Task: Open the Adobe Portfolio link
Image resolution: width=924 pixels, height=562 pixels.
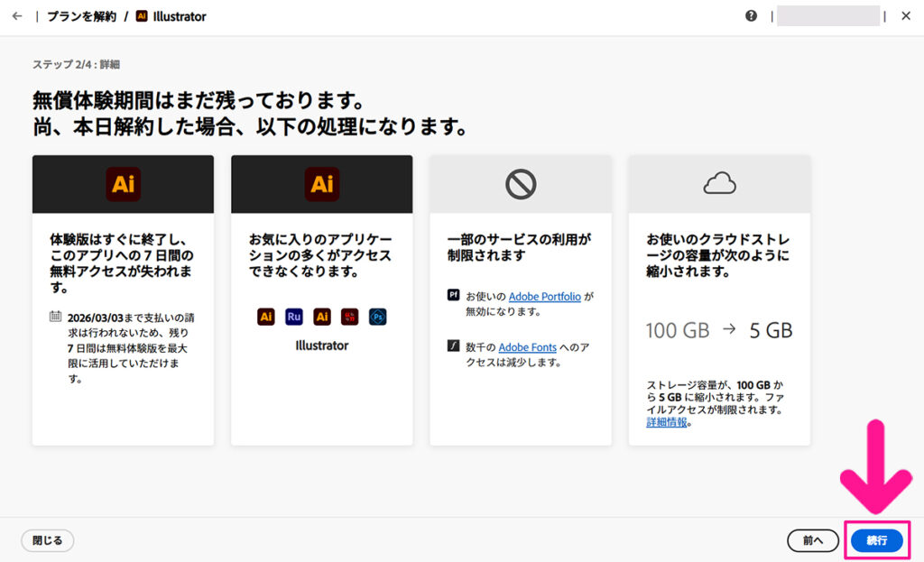Action: point(544,296)
